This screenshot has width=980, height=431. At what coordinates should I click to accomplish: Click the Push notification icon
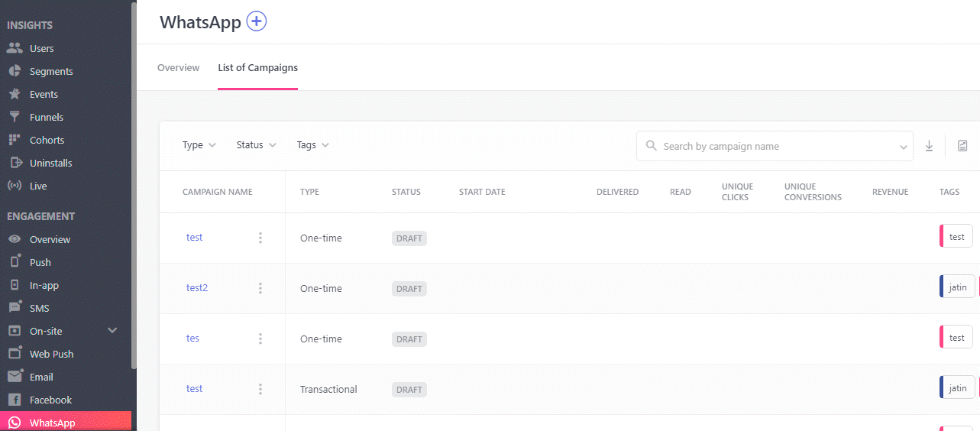(x=15, y=261)
